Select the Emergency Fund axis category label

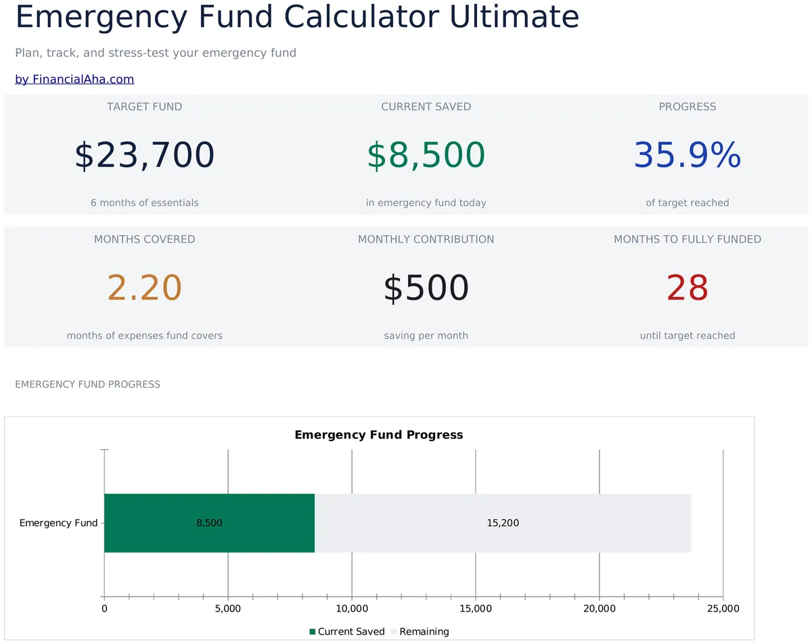[58, 523]
